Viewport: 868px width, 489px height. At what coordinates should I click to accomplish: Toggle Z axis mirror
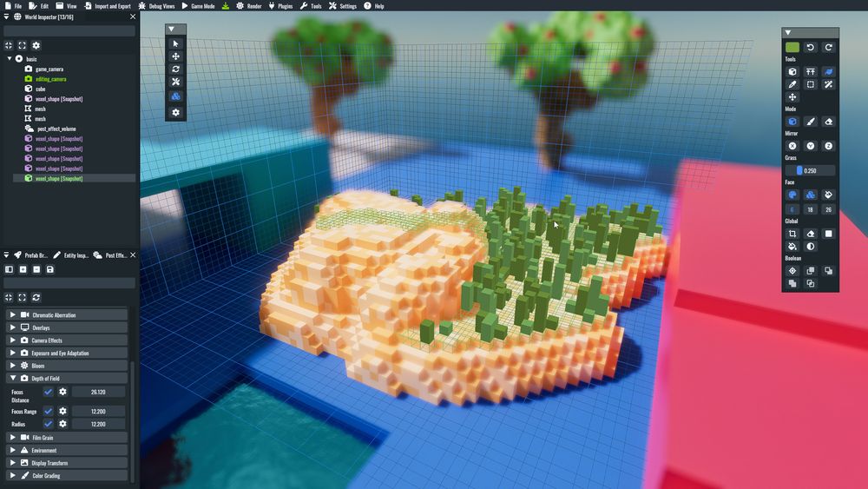pyautogui.click(x=829, y=146)
